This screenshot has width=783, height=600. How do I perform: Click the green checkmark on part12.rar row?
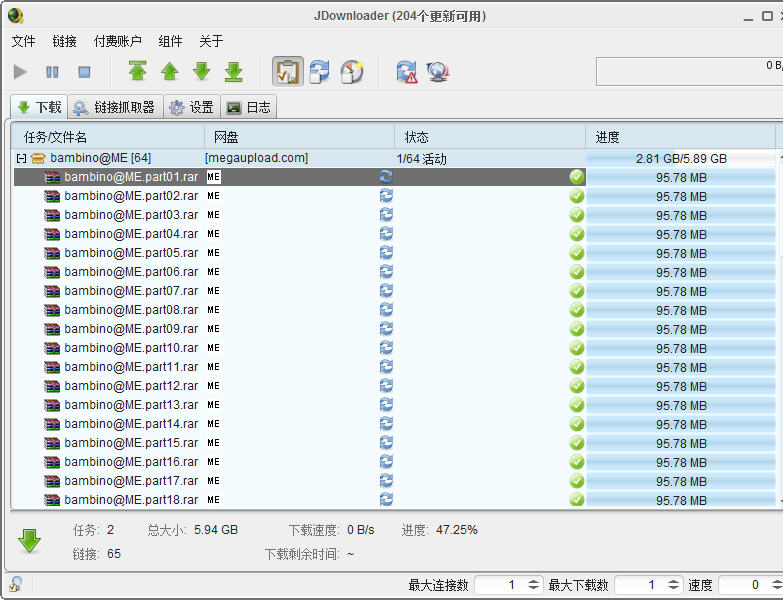click(x=577, y=385)
